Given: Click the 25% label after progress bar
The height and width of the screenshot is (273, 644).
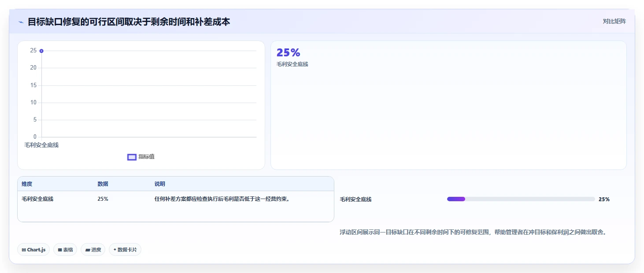Looking at the screenshot, I should point(604,199).
